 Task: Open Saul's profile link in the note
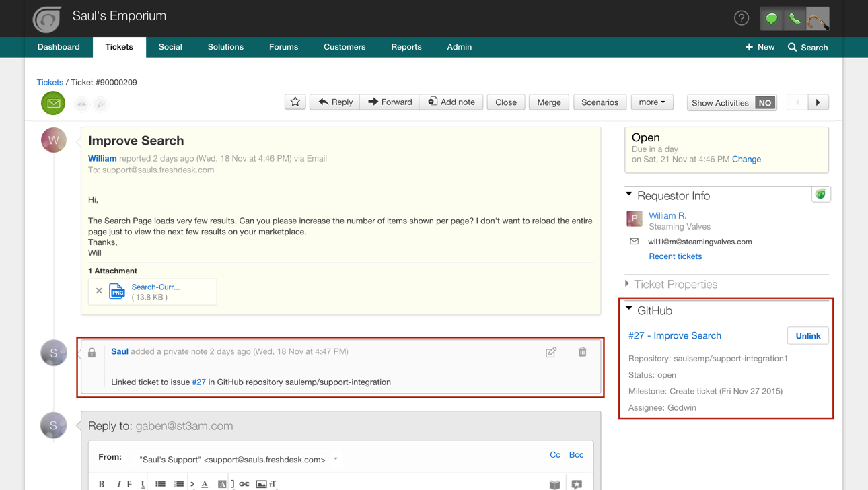tap(120, 351)
